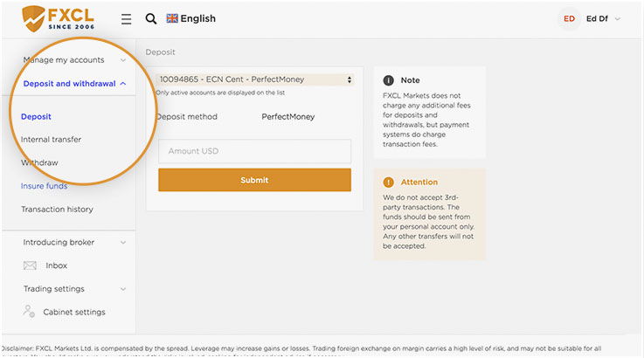
Task: Click the UK flag language icon
Action: [172, 18]
